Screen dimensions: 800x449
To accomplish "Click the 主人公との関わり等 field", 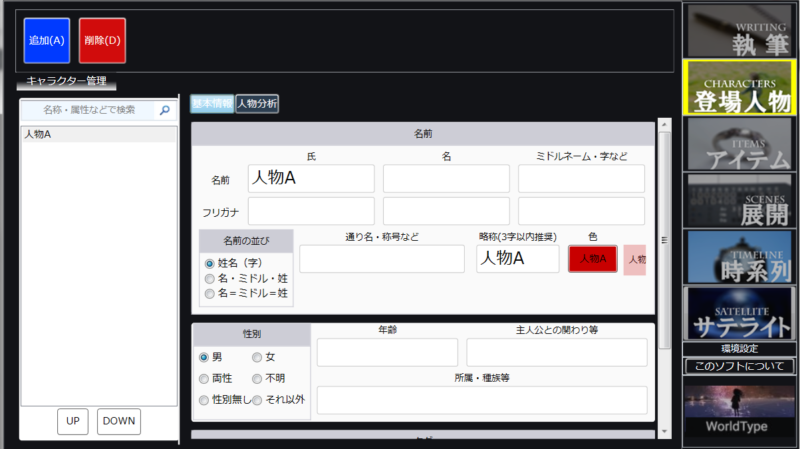I will click(x=557, y=353).
